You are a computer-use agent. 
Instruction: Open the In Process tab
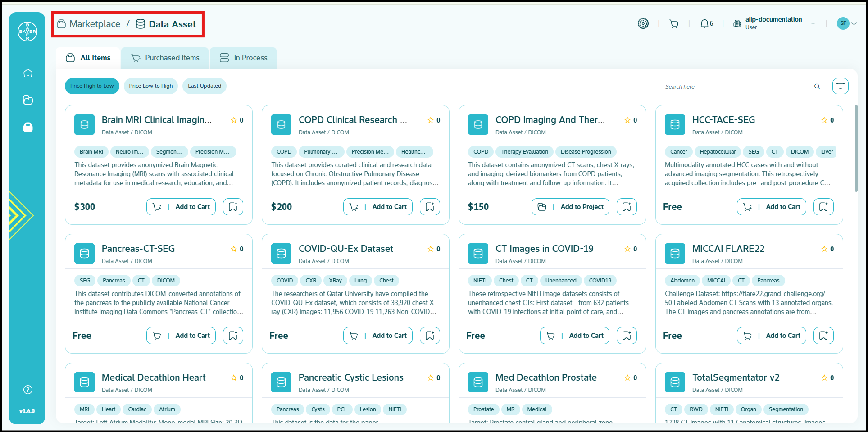click(x=243, y=58)
